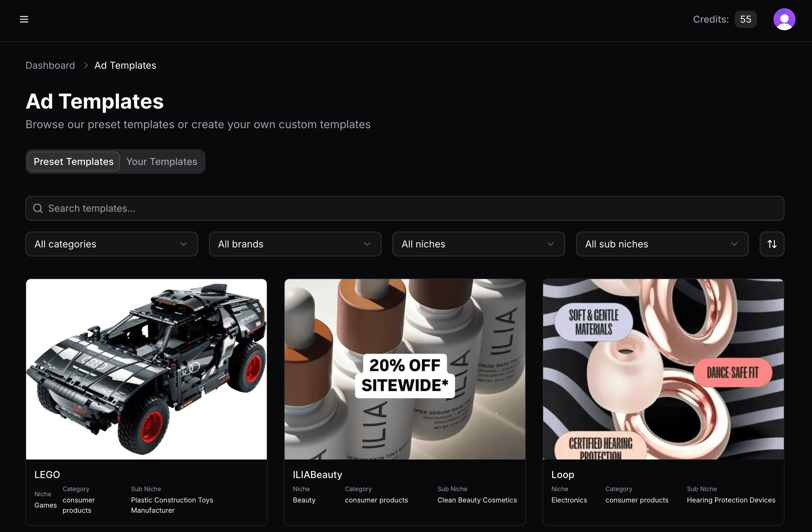The width and height of the screenshot is (812, 532).
Task: Click the breadcrumb chevron separator
Action: pos(86,65)
